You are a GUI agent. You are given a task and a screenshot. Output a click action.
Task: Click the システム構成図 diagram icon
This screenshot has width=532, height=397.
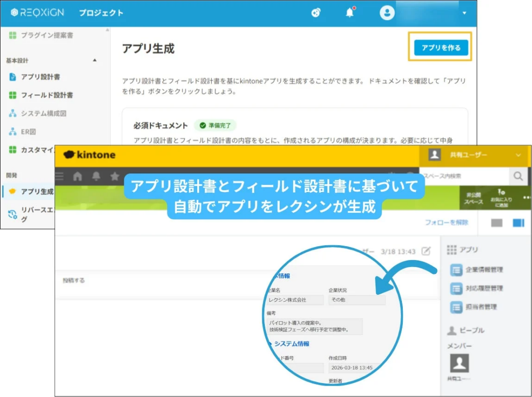pos(13,113)
